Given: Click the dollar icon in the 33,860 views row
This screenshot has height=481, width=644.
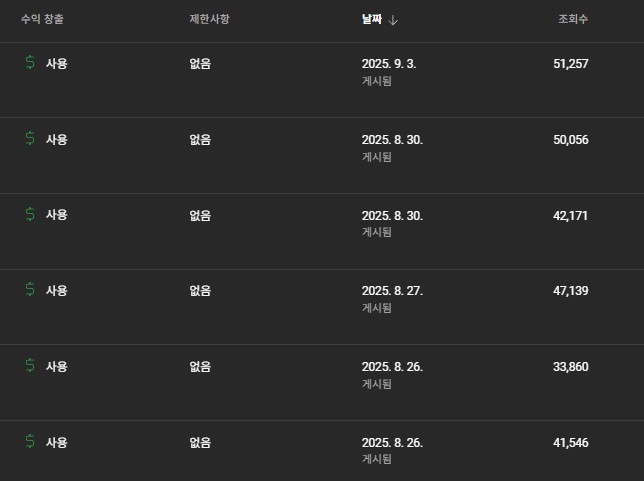Looking at the screenshot, I should pyautogui.click(x=29, y=366).
